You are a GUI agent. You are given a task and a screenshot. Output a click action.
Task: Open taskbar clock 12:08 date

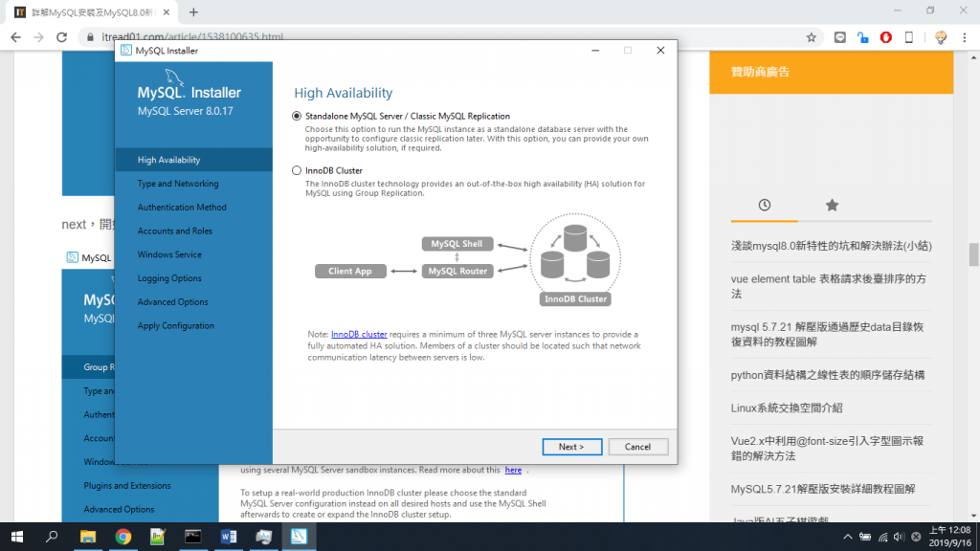coord(949,537)
